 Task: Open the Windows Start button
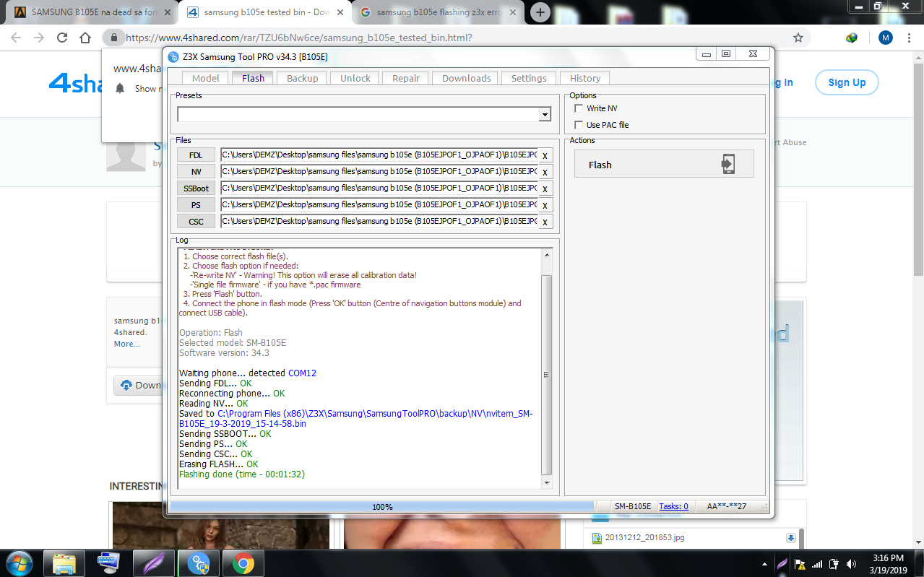[x=18, y=563]
